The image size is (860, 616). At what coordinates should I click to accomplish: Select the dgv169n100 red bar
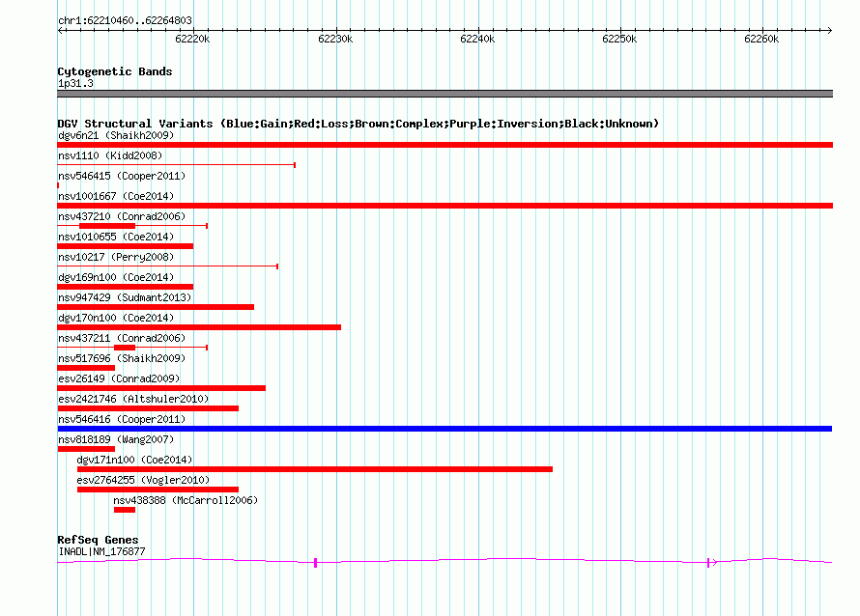(x=125, y=287)
